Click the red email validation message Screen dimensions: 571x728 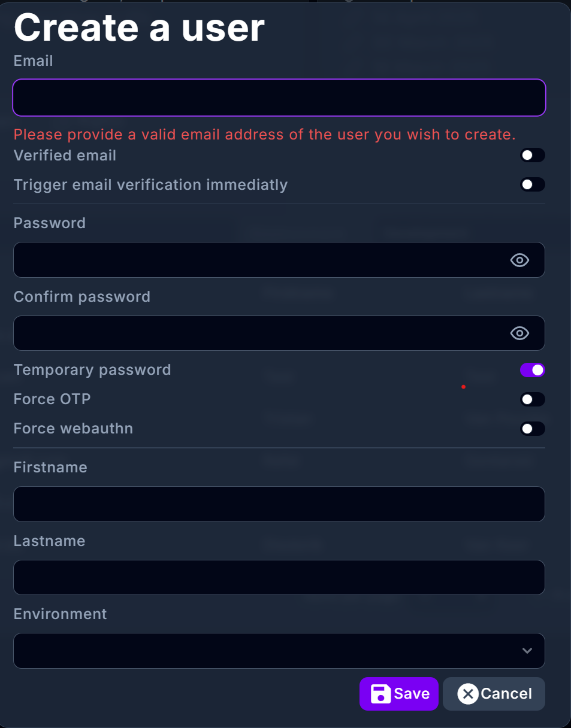point(264,134)
